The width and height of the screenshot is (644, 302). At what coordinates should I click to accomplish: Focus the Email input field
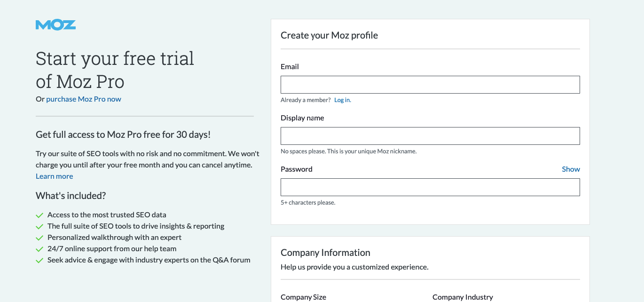pyautogui.click(x=430, y=85)
